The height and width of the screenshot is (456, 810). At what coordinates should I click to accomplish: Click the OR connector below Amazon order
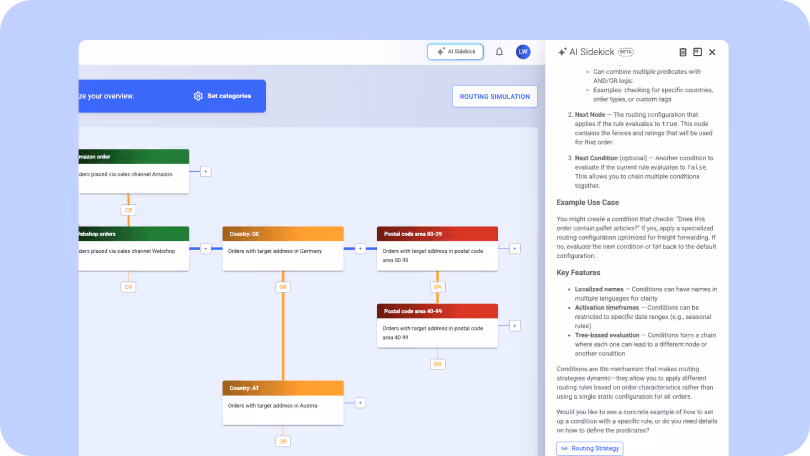[128, 210]
